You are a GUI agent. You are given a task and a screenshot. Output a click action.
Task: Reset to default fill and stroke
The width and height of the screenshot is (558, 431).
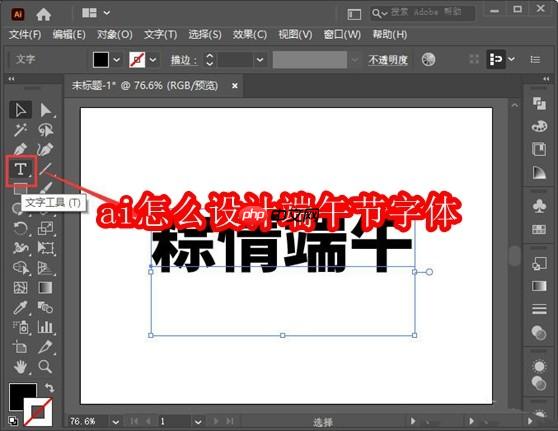coord(13,421)
